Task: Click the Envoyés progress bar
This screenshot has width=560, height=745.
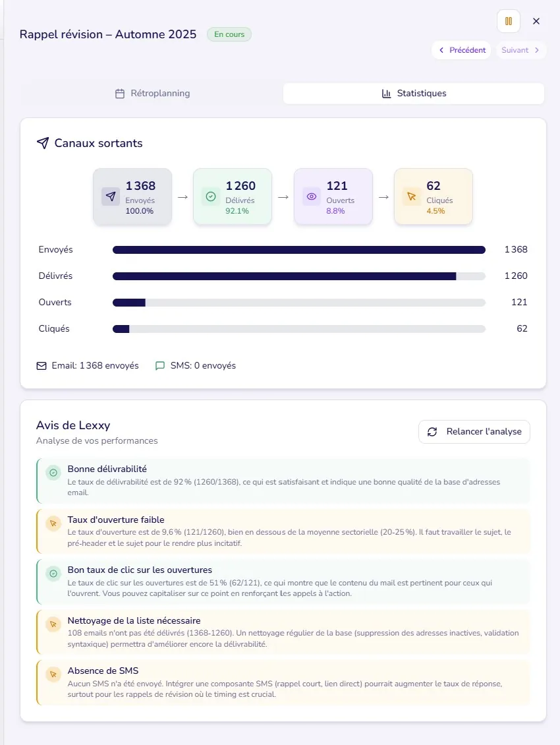Action: point(298,250)
